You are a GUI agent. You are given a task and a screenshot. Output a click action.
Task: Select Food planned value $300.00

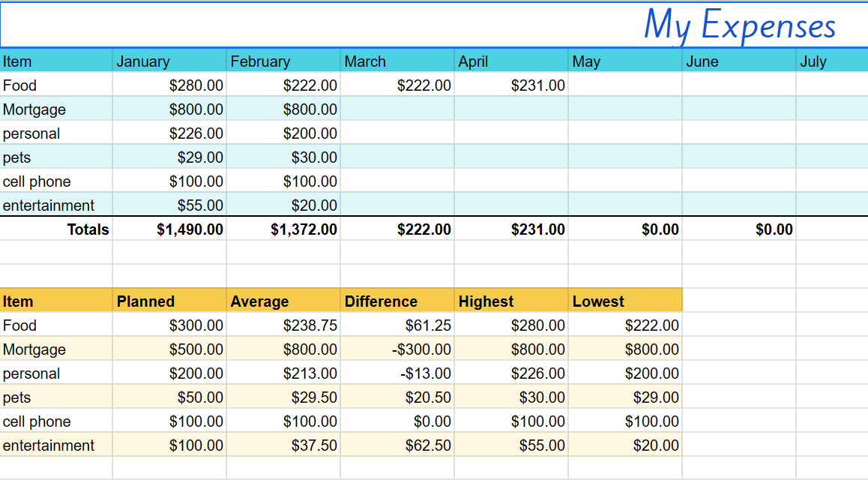click(169, 325)
